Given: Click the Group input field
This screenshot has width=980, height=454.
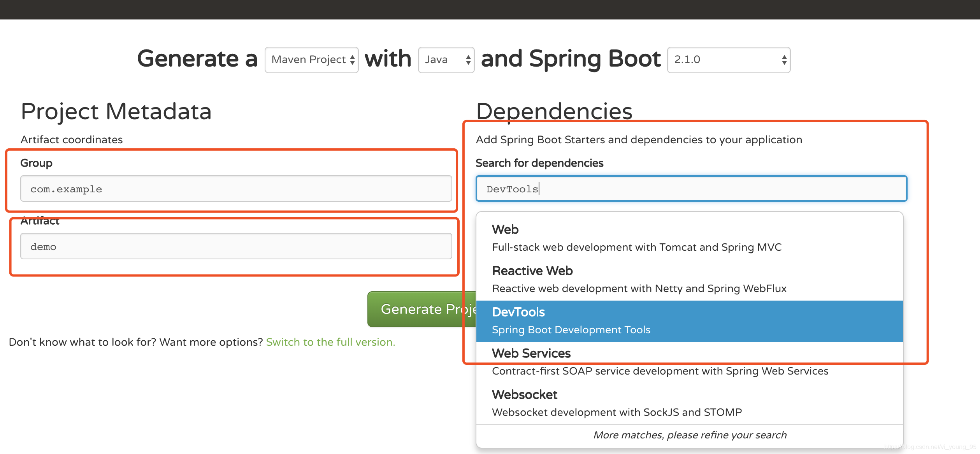Looking at the screenshot, I should pyautogui.click(x=236, y=189).
